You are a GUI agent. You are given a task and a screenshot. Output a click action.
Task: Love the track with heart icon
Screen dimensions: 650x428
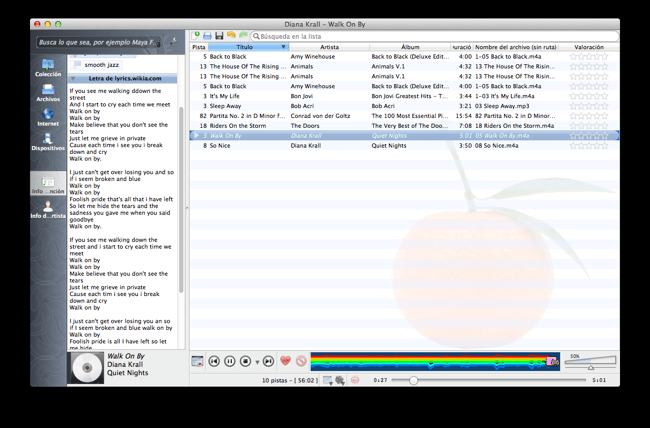pyautogui.click(x=285, y=361)
